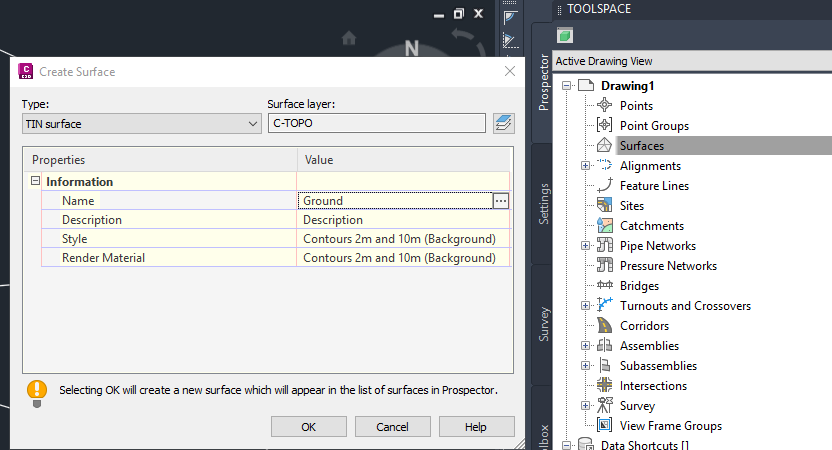This screenshot has height=450, width=832.
Task: Collapse the Data Shortcuts node
Action: 567,445
